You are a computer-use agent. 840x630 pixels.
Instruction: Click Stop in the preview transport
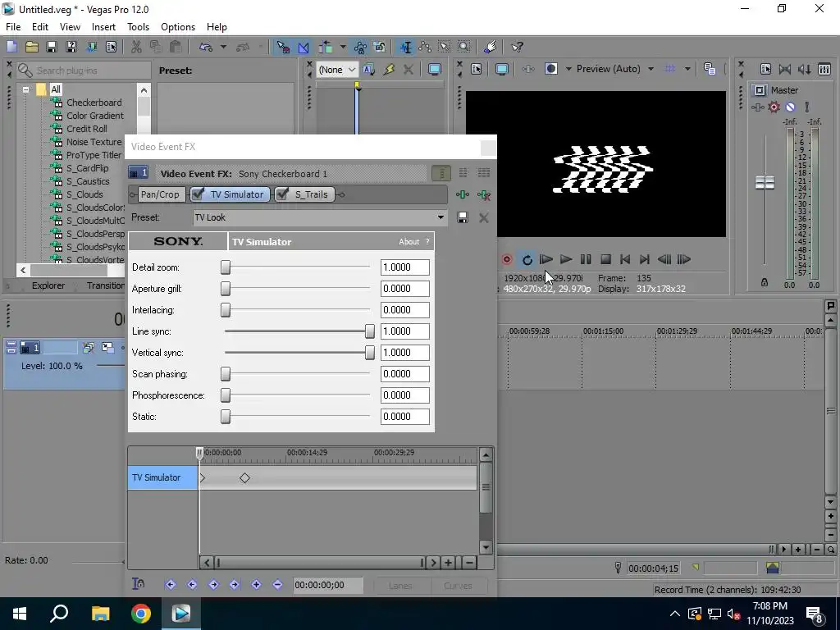click(x=605, y=260)
